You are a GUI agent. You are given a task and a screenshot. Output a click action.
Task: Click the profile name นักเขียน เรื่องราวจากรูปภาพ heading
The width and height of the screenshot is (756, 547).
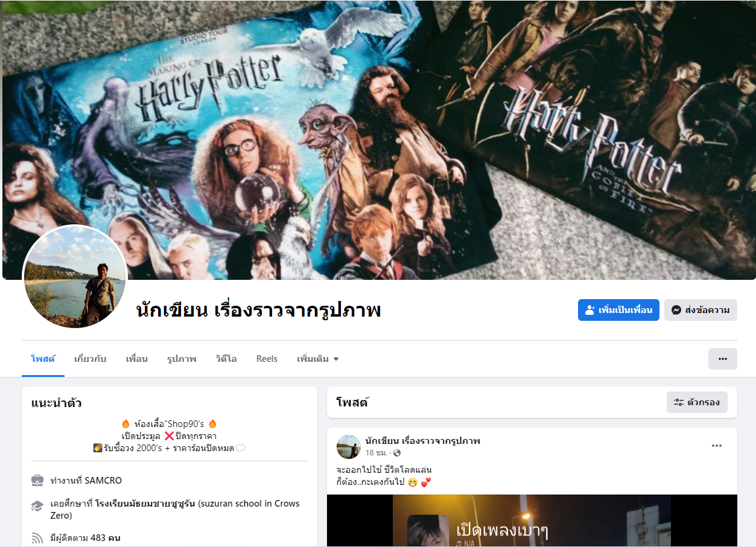pos(258,311)
